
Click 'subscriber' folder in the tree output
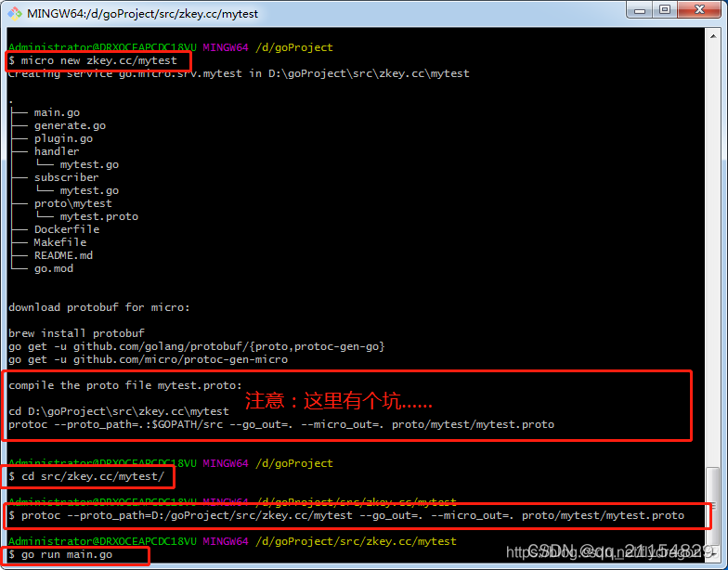coord(67,177)
